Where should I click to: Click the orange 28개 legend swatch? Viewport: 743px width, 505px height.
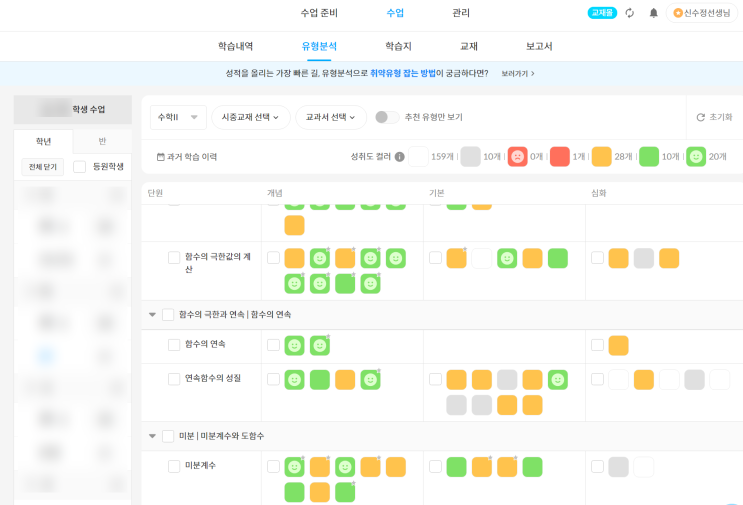(x=601, y=156)
